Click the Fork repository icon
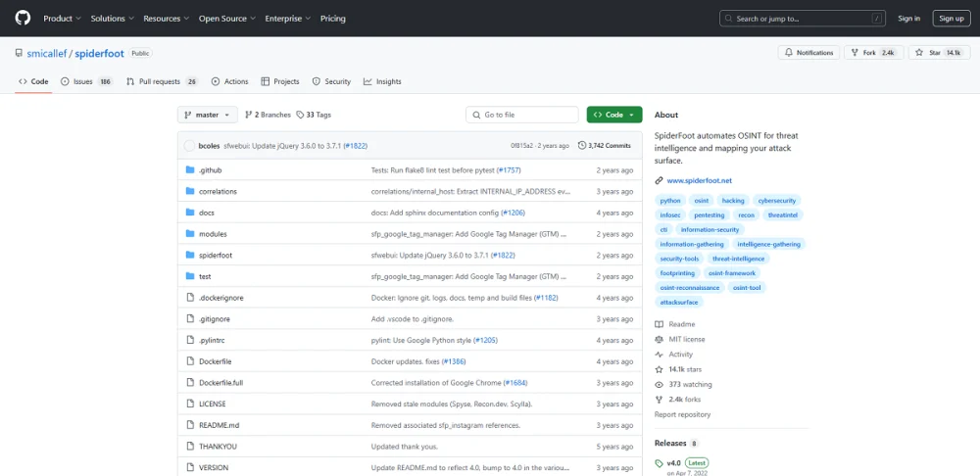Screen dimensions: 980x476 855,53
